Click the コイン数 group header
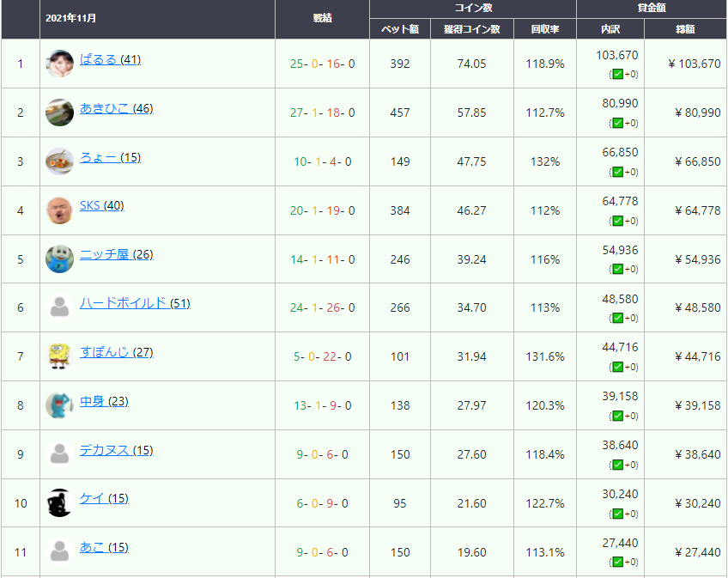The width and height of the screenshot is (728, 578). [x=473, y=8]
